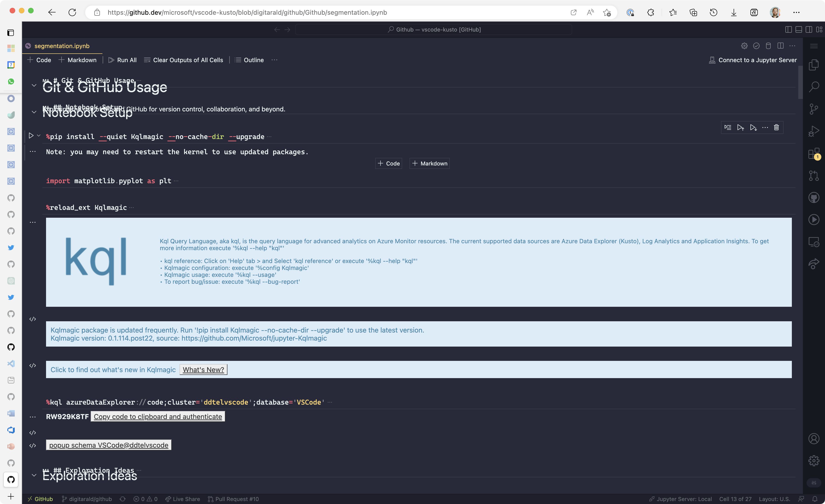Open Customize Layout control
825x504 pixels.
tap(819, 29)
